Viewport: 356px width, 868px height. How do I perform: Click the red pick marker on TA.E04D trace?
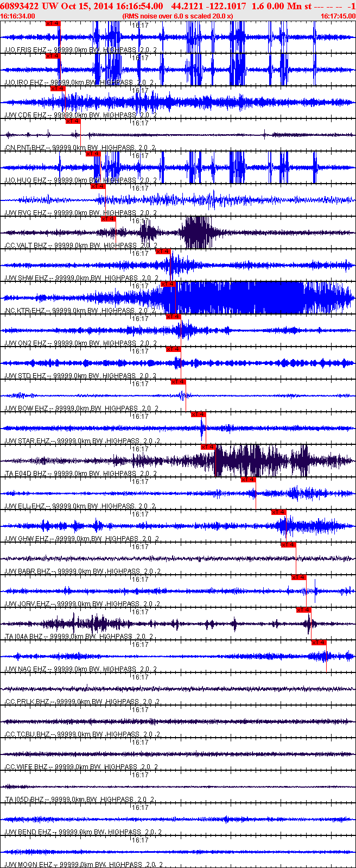tap(208, 447)
